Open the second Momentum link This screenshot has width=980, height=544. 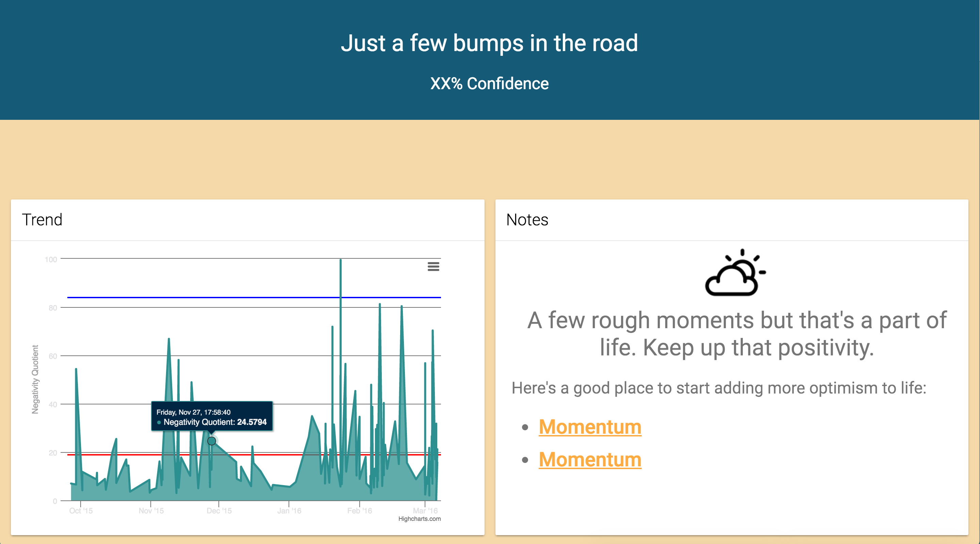(x=590, y=460)
